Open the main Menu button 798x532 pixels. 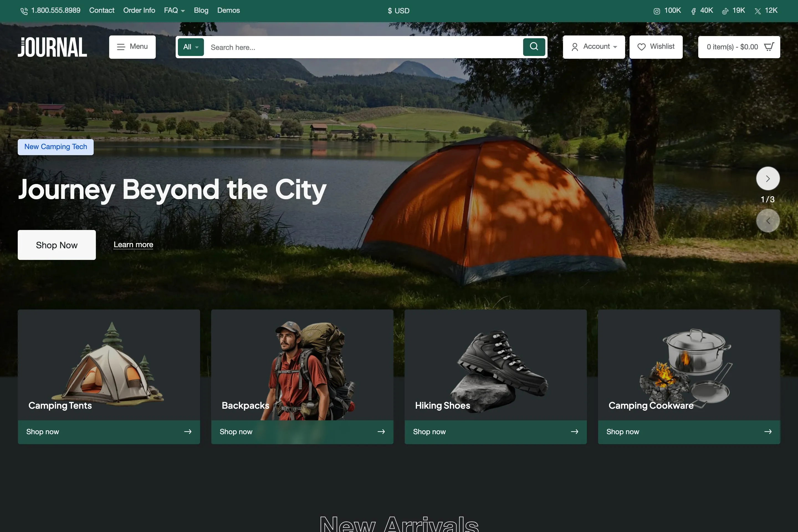click(132, 47)
